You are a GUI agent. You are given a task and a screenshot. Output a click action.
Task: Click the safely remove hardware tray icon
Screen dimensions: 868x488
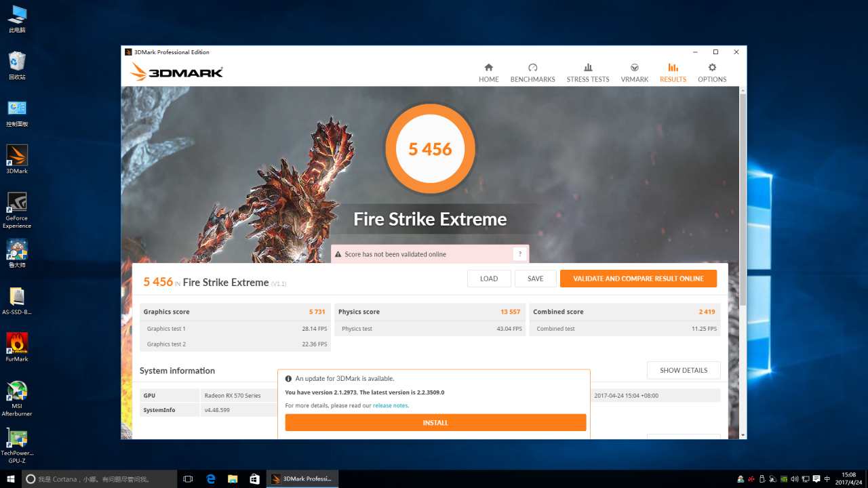pyautogui.click(x=762, y=479)
